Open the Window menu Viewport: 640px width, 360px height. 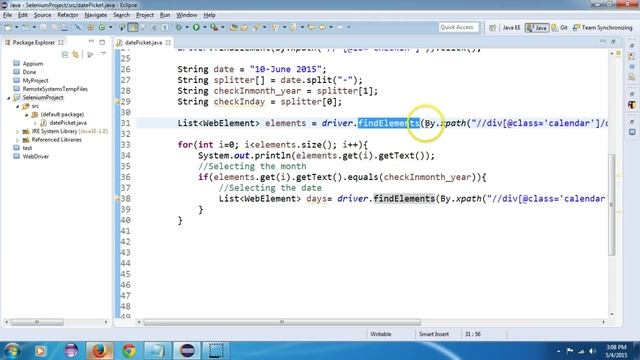[187, 15]
